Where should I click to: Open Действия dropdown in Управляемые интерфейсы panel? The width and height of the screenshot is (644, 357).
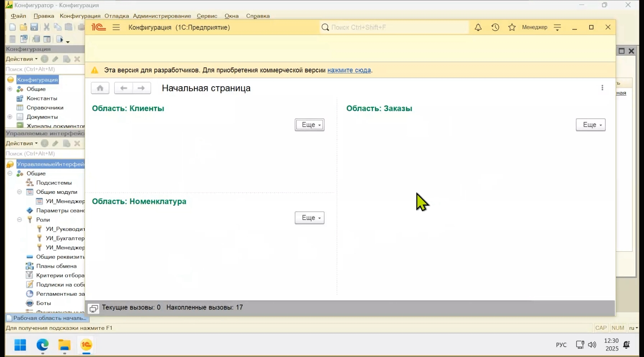pos(21,143)
